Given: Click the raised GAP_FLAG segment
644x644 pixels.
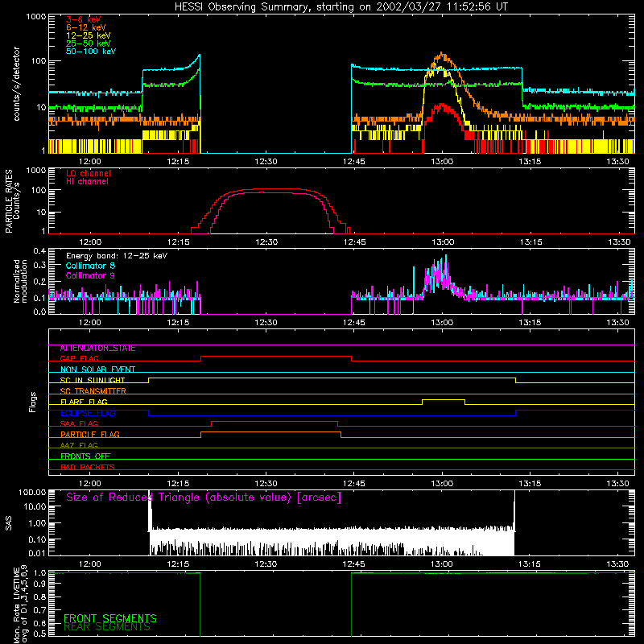Looking at the screenshot, I should tap(276, 356).
